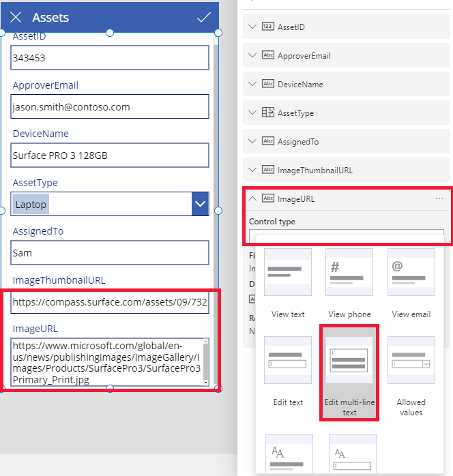Expand the DeviceName field card
Image resolution: width=453 pixels, height=476 pixels.
pyautogui.click(x=252, y=84)
